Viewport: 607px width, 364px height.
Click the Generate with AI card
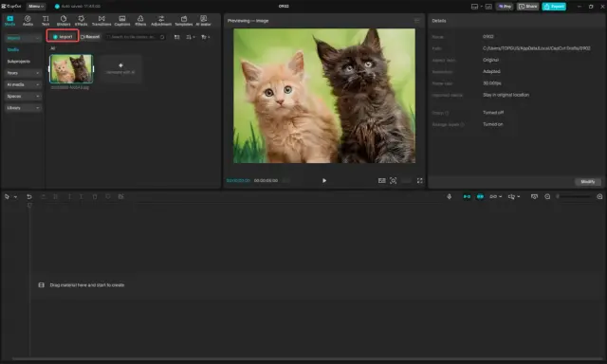coord(120,69)
